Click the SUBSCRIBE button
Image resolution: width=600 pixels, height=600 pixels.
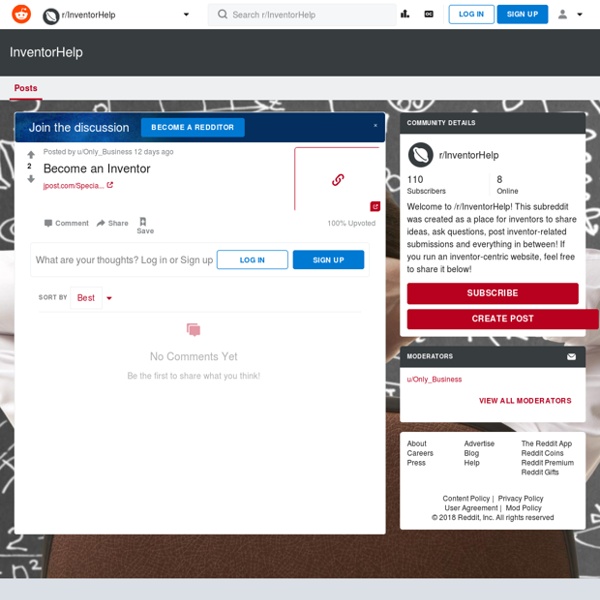pos(492,293)
